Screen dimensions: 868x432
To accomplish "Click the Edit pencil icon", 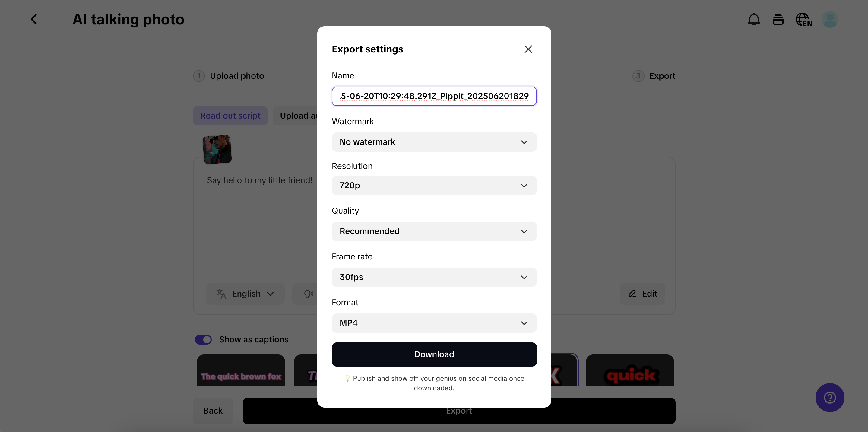I will tap(642, 294).
